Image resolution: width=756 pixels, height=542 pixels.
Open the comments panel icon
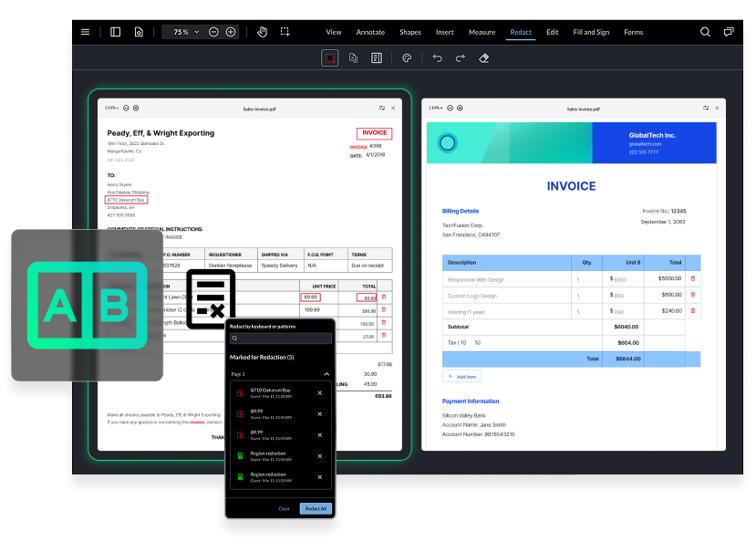pos(729,32)
